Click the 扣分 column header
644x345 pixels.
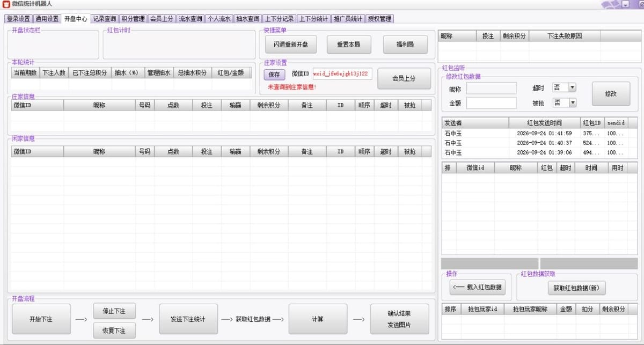[x=587, y=310]
